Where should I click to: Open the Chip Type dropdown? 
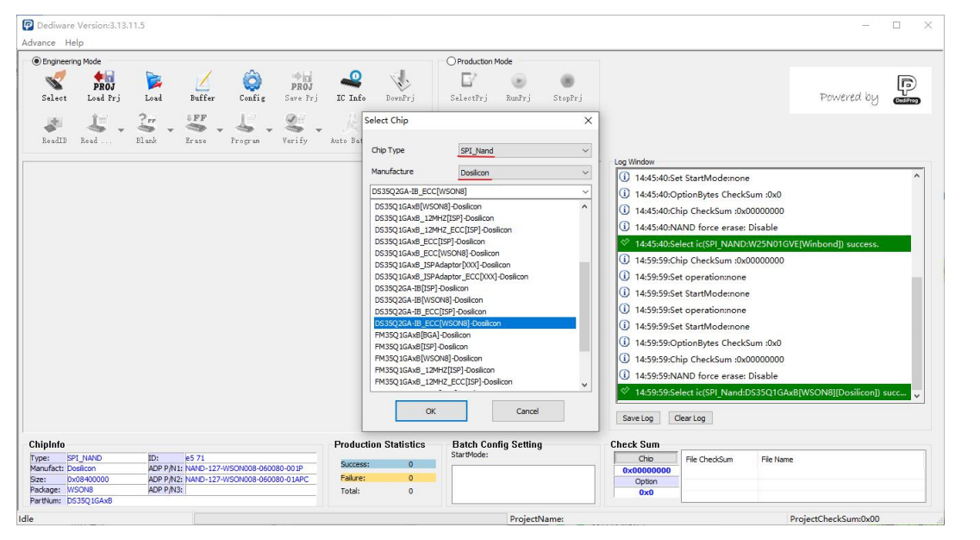click(524, 151)
